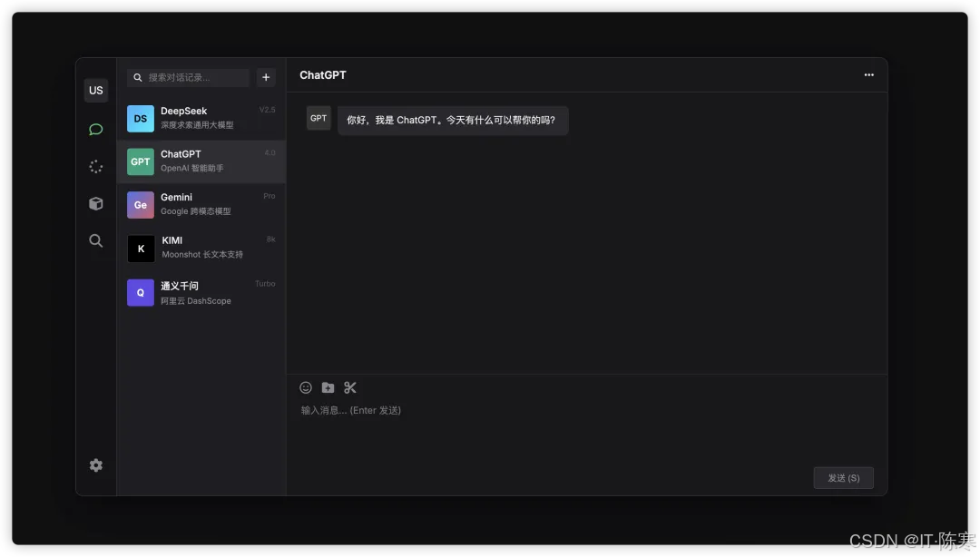Open the chat bubble tab in sidebar
The width and height of the screenshot is (980, 557).
tap(95, 130)
